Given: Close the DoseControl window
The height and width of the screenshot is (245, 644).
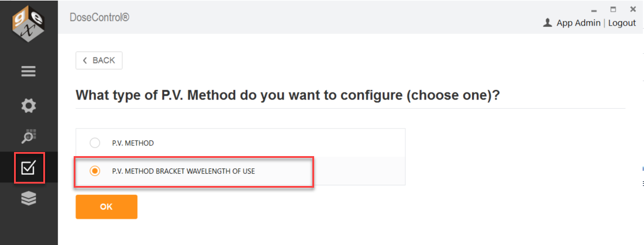Looking at the screenshot, I should [x=633, y=9].
